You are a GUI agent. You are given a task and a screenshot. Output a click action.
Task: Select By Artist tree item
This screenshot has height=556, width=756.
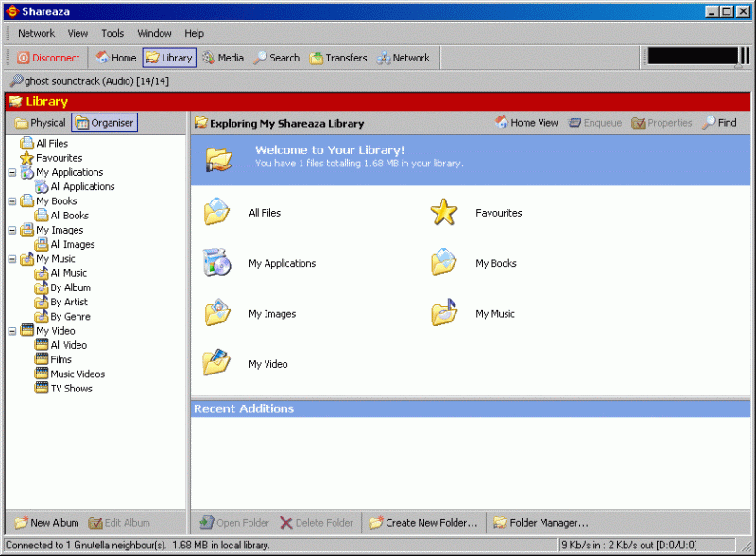(61, 303)
